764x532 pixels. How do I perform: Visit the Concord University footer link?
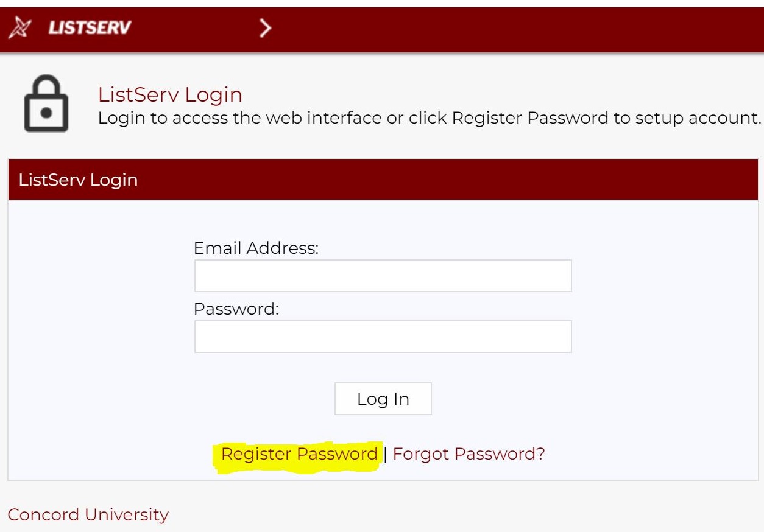pos(88,515)
